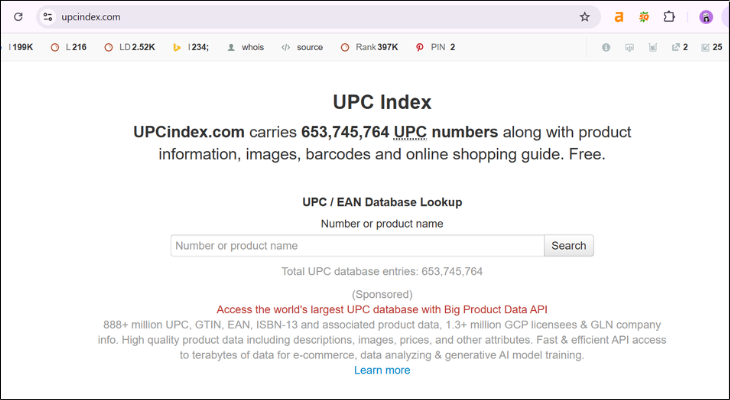Open the Extensions puzzle icon
This screenshot has width=730, height=400.
coord(669,17)
